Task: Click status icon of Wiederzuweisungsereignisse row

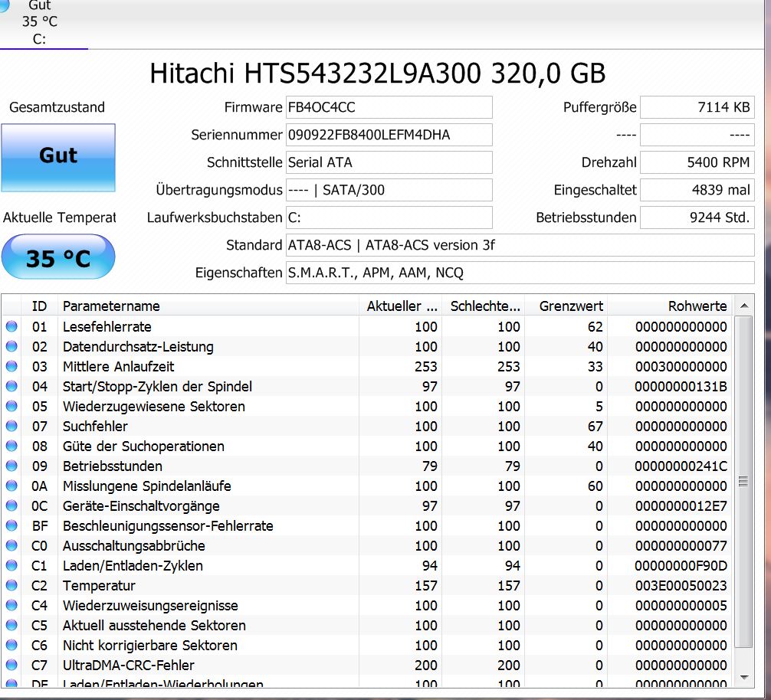Action: click(11, 605)
